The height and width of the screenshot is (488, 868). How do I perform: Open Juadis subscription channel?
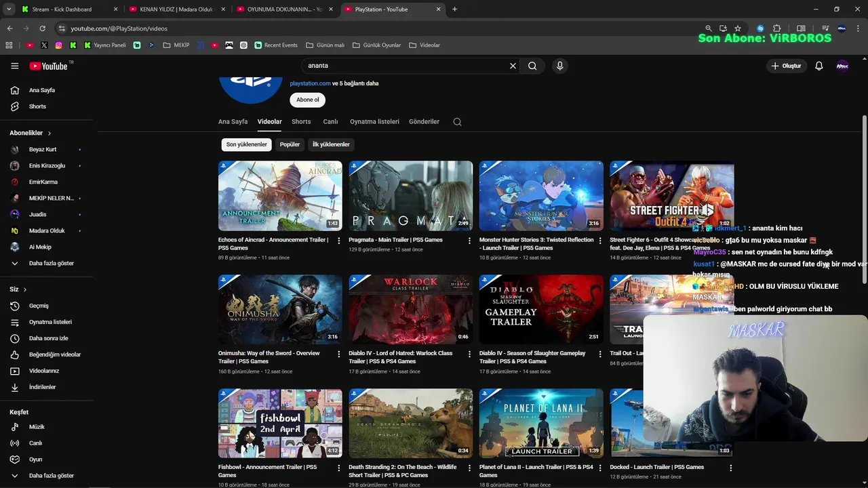38,214
